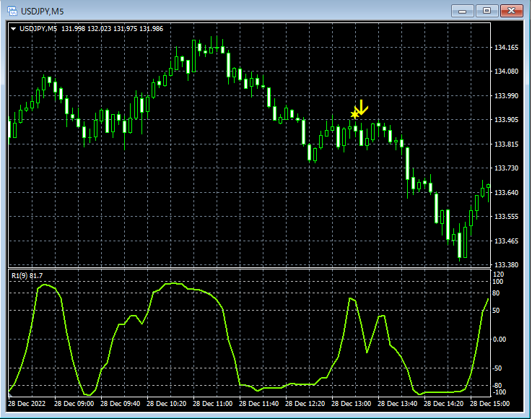Click the 133.555 price axis label

[506, 216]
